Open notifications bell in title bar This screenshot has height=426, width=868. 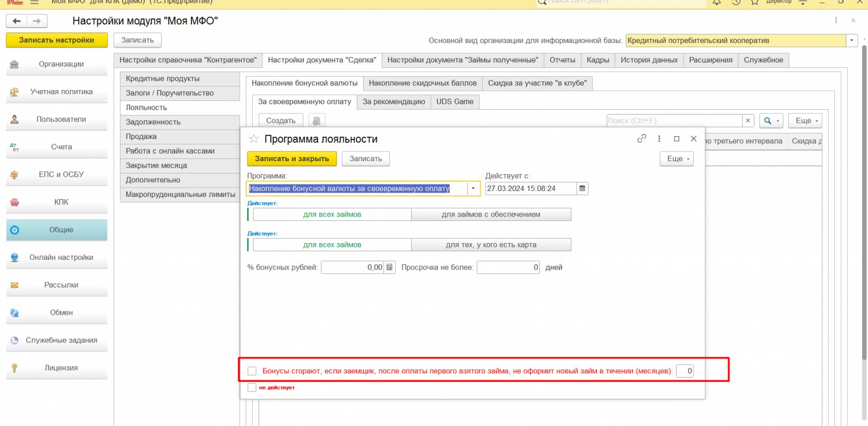pyautogui.click(x=717, y=2)
